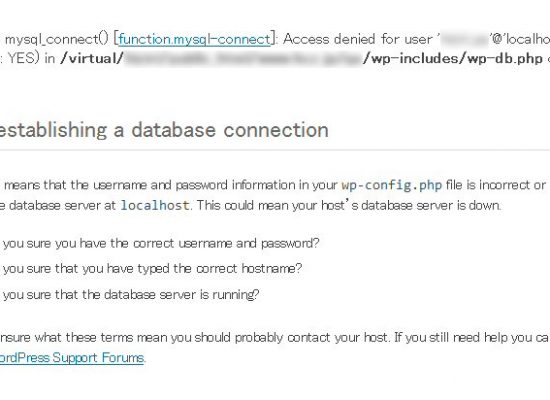Click the 'establishing a database connection' heading
This screenshot has height=400, width=550.
pos(164,130)
